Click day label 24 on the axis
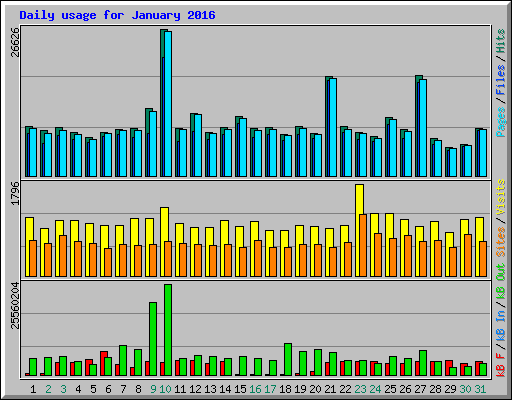The width and height of the screenshot is (512, 400). click(375, 389)
